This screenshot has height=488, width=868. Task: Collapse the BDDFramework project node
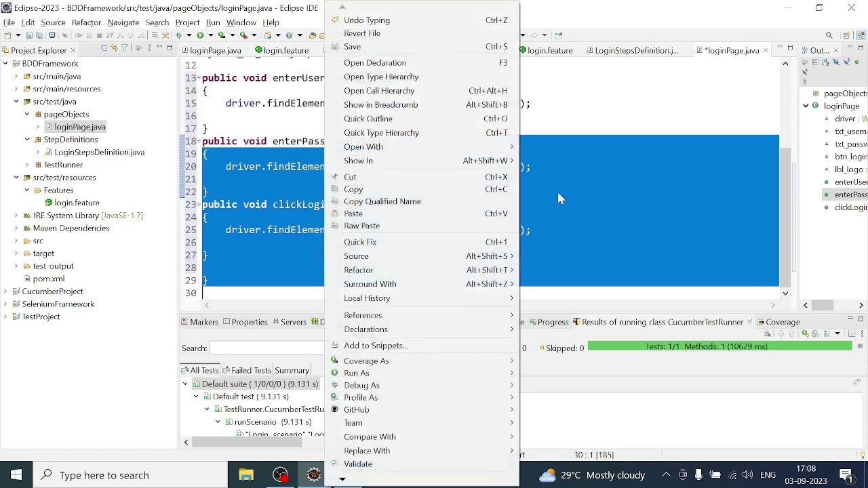pos(5,64)
